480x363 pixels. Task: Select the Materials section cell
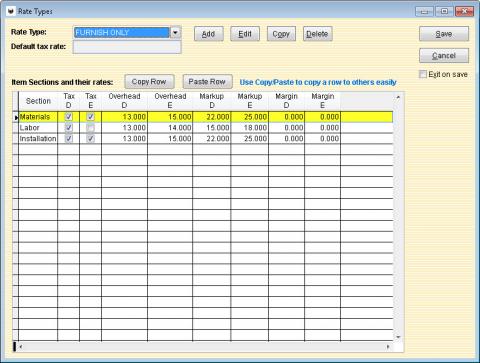[x=38, y=117]
